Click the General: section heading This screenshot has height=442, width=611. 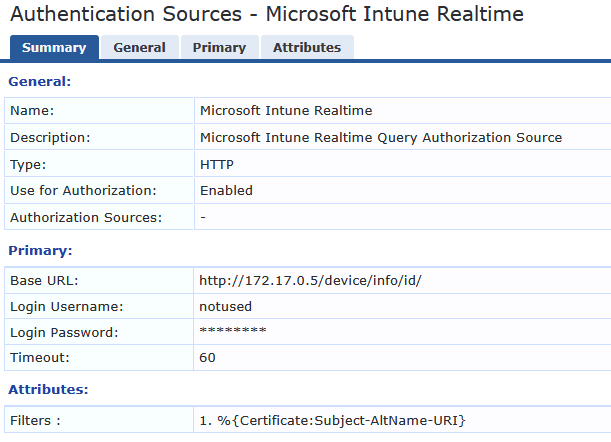[x=40, y=81]
